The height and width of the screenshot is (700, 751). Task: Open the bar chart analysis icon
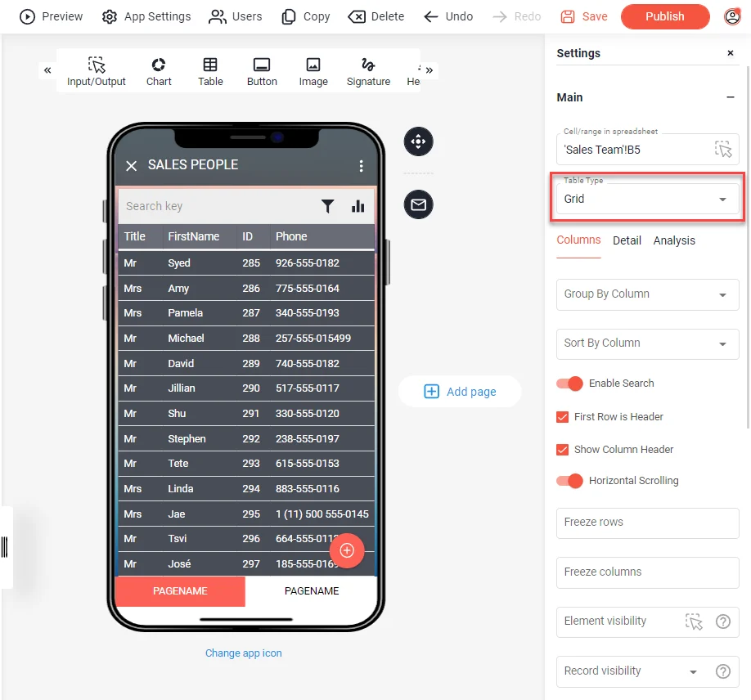(358, 206)
